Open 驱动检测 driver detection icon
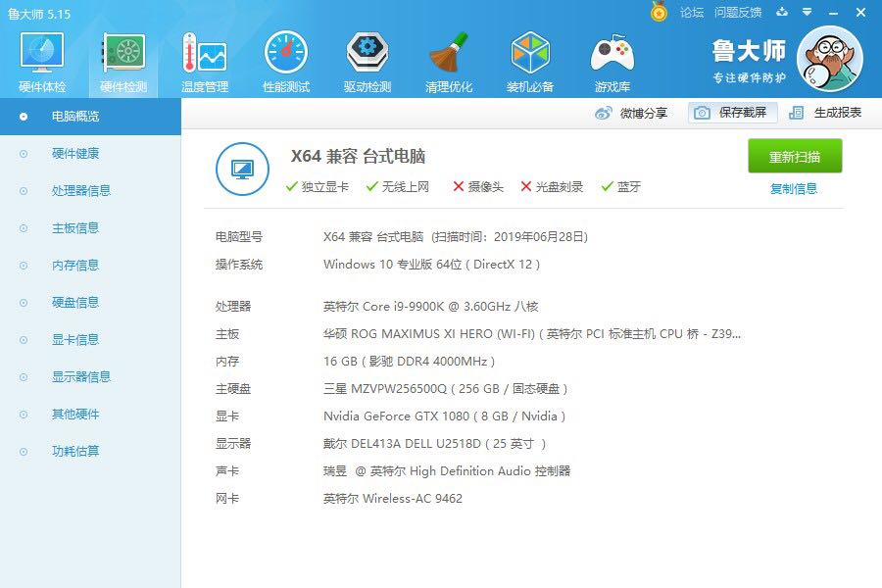 click(x=367, y=52)
